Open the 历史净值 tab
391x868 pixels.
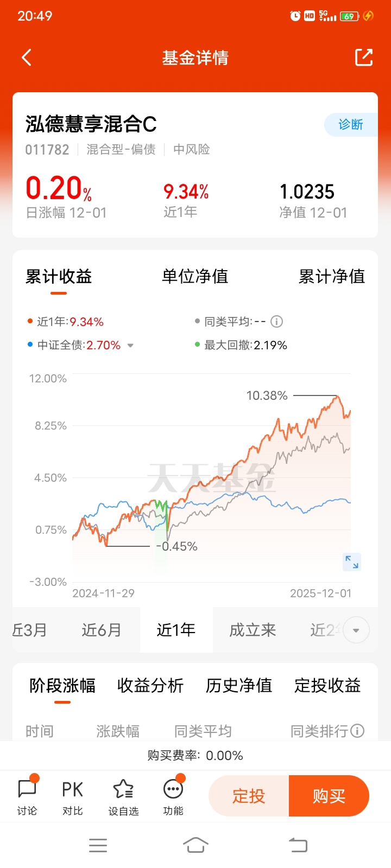(239, 686)
